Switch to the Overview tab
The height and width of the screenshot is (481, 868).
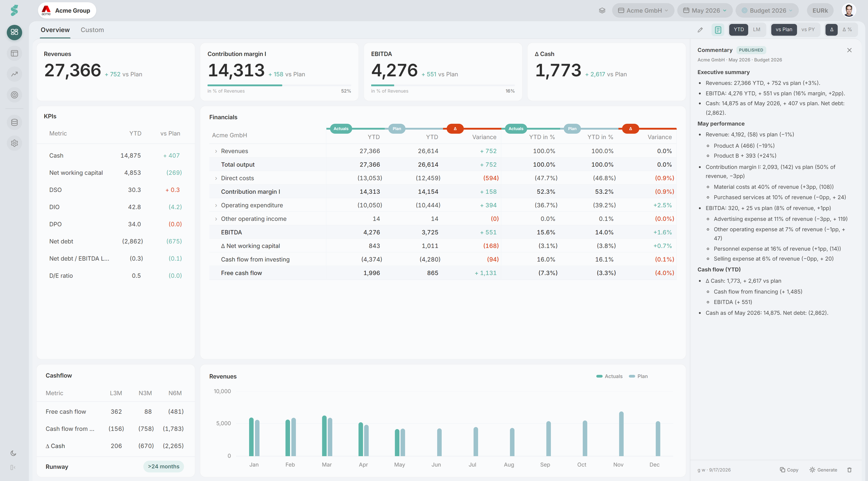tap(55, 30)
